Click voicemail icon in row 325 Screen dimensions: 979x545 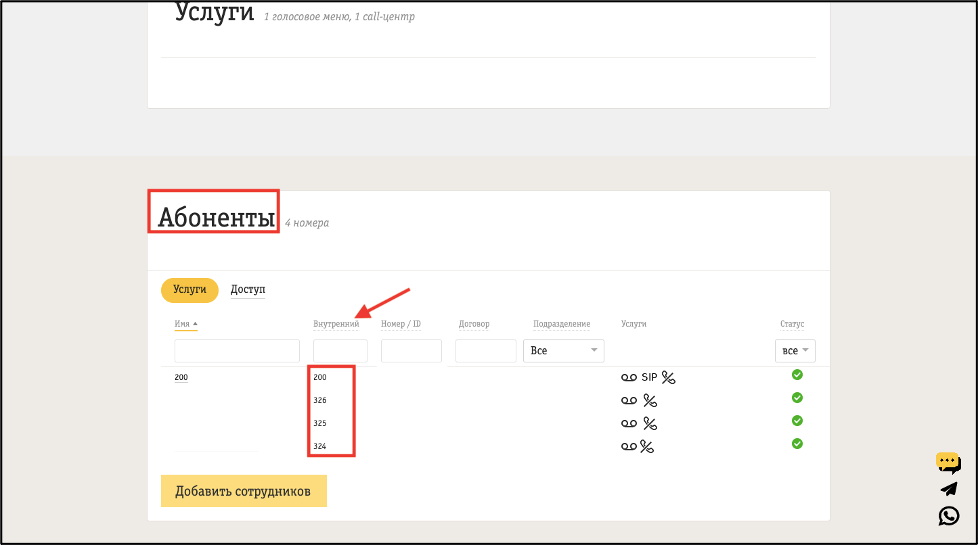pyautogui.click(x=629, y=424)
